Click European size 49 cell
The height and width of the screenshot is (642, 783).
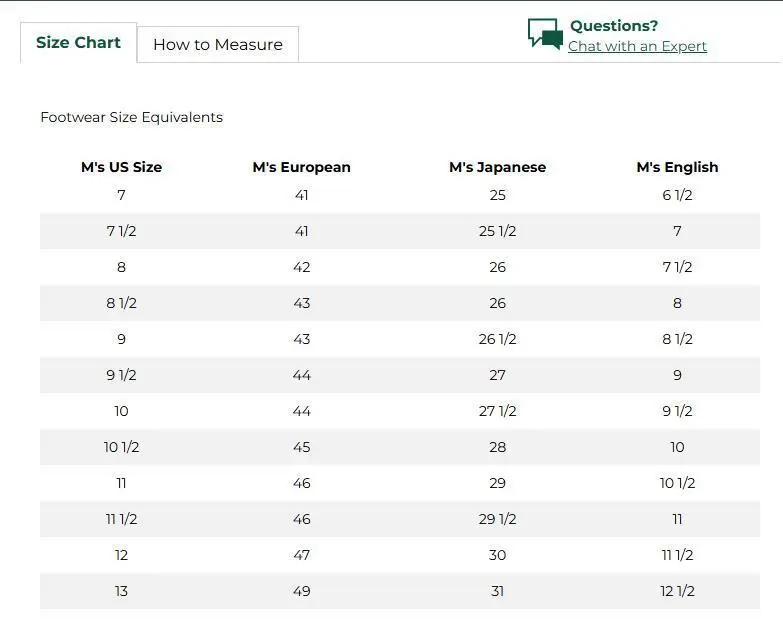tap(301, 591)
